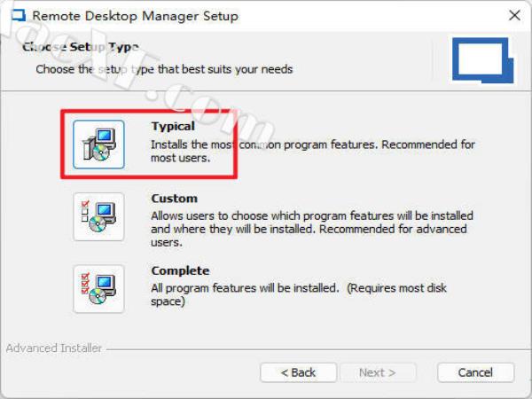
Task: Click "All program features will be installed" text
Action: click(245, 288)
